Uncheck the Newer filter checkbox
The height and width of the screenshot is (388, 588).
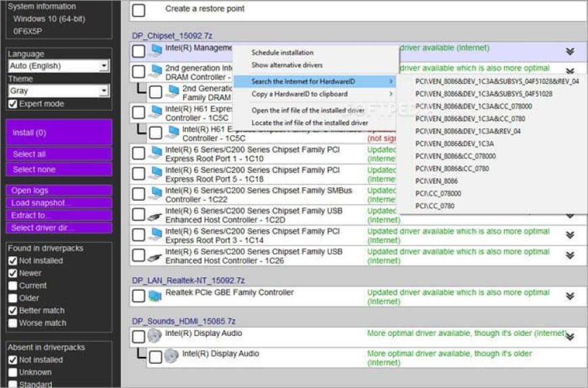pos(13,273)
